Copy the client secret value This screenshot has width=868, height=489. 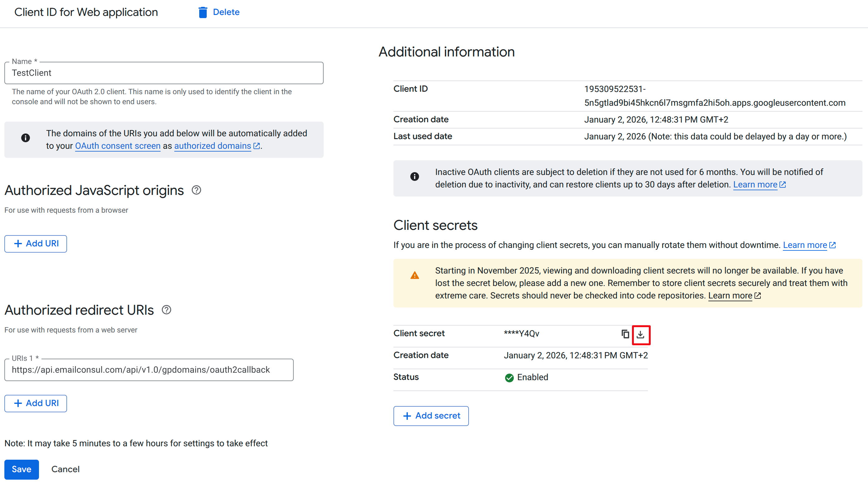tap(625, 334)
